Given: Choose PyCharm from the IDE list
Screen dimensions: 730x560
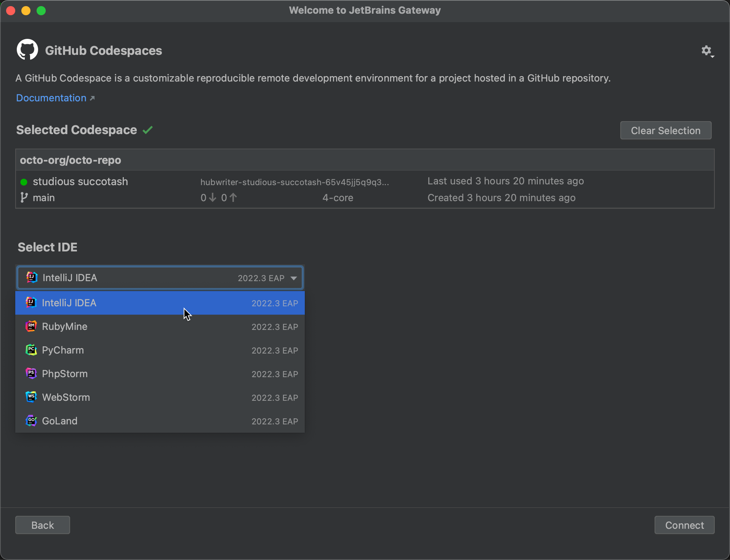Looking at the screenshot, I should point(160,350).
